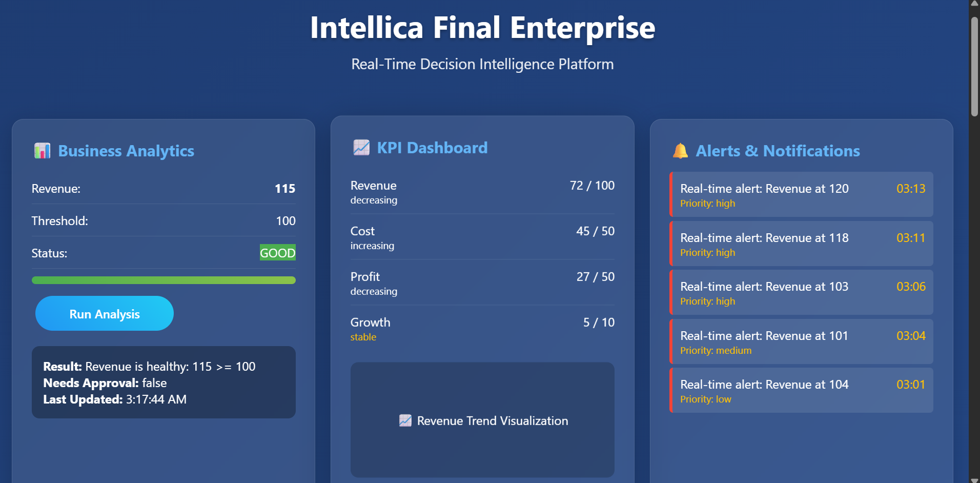Click the KPI Dashboard heading

[x=432, y=148]
